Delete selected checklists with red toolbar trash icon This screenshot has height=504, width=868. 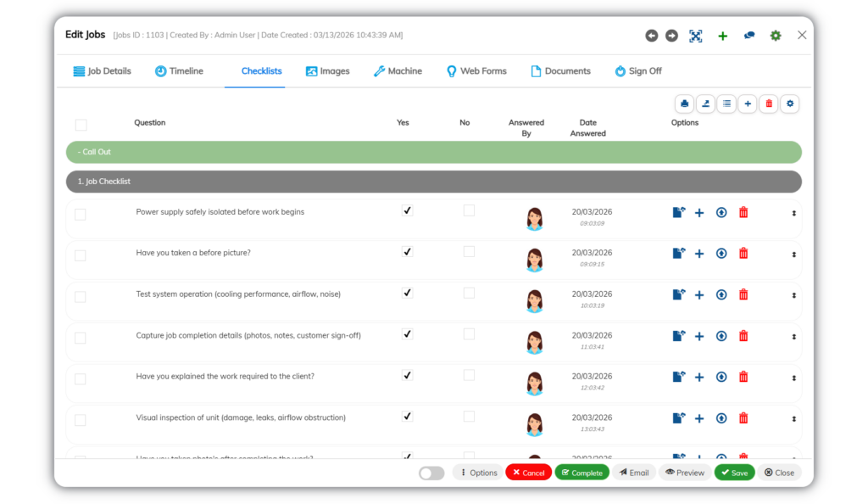point(769,104)
